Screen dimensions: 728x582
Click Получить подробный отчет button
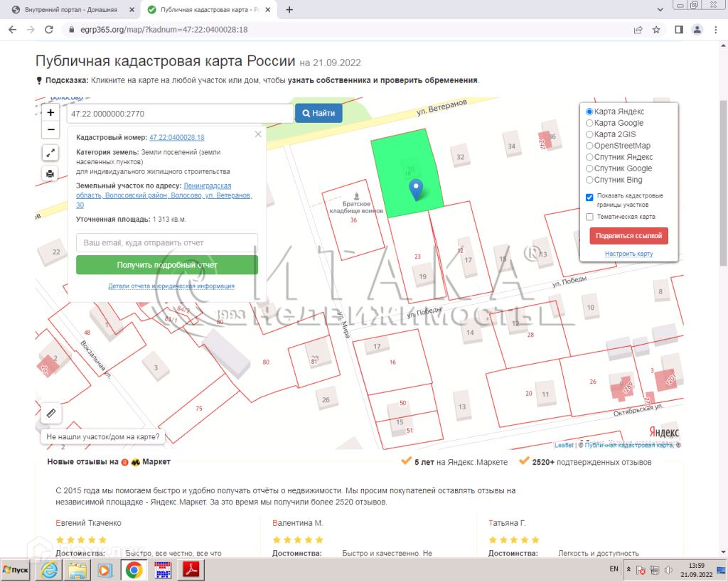point(166,265)
